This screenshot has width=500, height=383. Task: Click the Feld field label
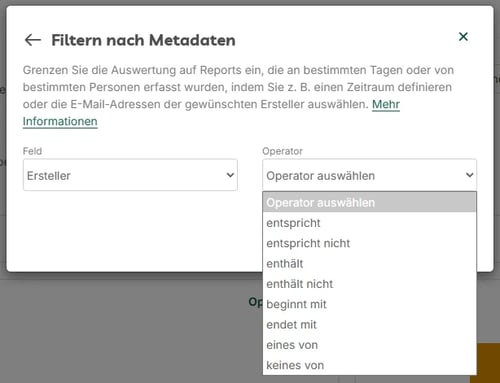32,151
